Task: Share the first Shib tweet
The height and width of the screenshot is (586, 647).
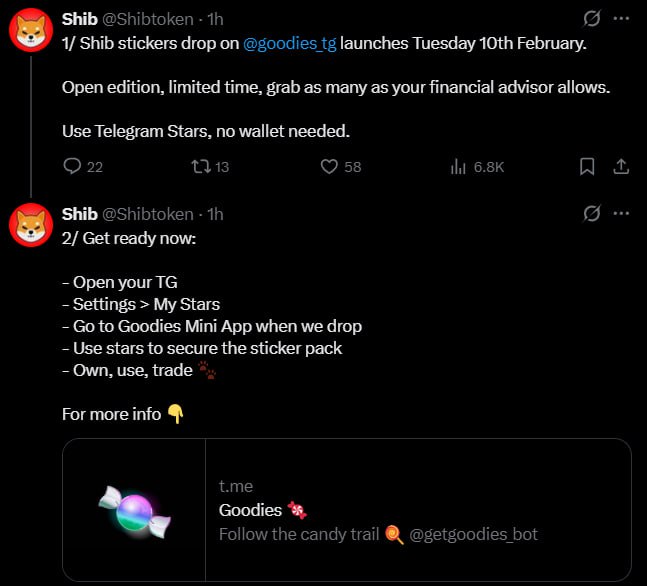Action: click(x=620, y=167)
